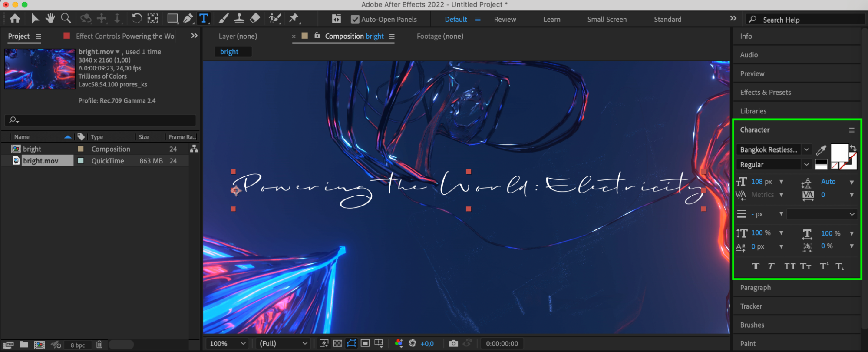The image size is (868, 352).
Task: Activate the Puppet Pin tool
Action: 294,19
